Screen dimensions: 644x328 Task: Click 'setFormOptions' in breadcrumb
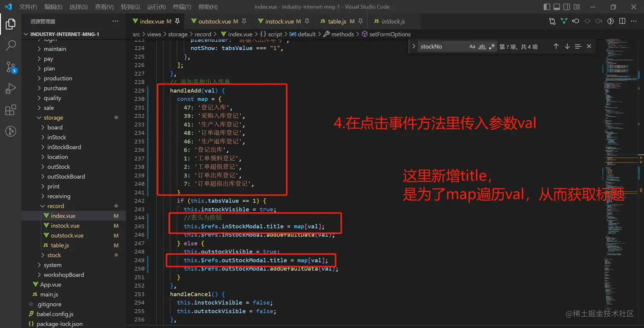390,34
